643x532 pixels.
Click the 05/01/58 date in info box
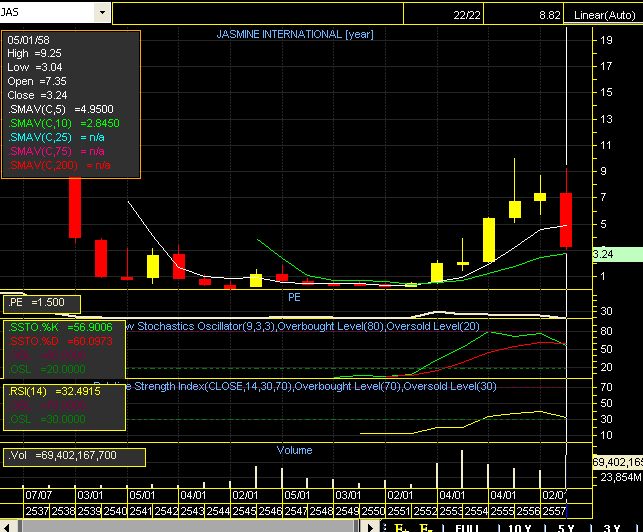pyautogui.click(x=28, y=40)
